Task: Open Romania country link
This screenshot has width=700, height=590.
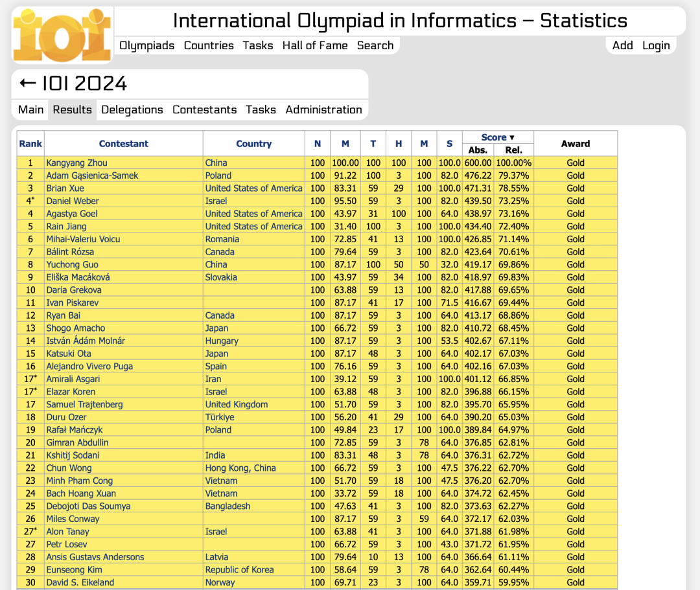Action: tap(222, 239)
